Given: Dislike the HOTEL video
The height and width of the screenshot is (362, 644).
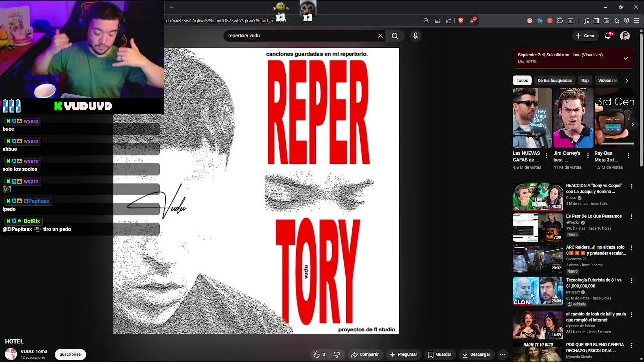Looking at the screenshot, I should coord(337,354).
